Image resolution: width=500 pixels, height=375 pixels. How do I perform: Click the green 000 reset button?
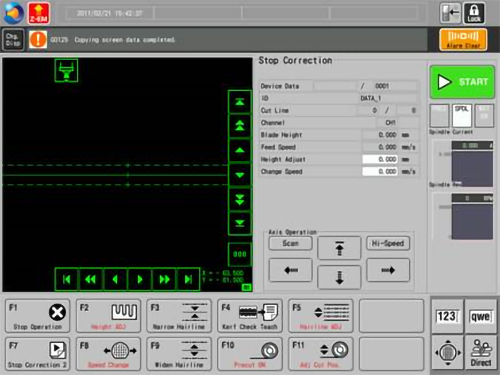click(x=240, y=254)
